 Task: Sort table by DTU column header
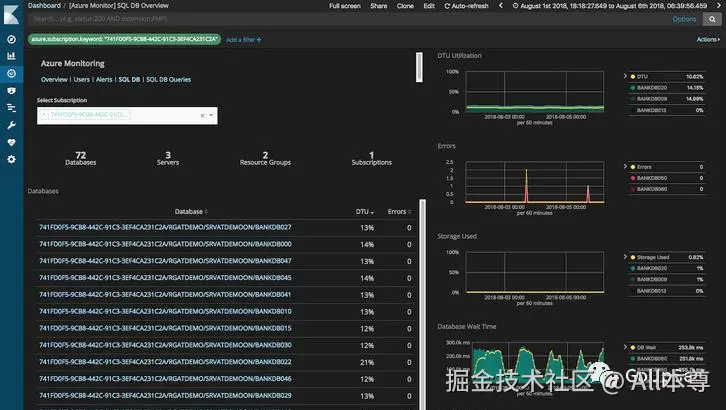click(x=364, y=211)
